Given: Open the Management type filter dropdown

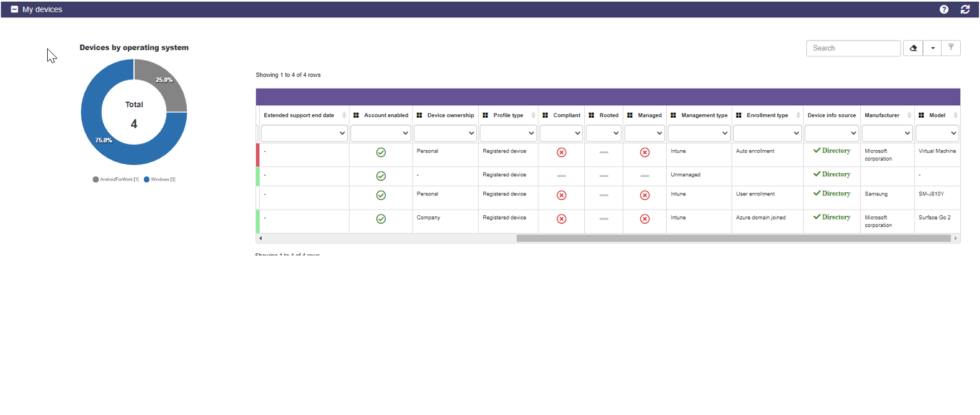Looking at the screenshot, I should coord(699,133).
